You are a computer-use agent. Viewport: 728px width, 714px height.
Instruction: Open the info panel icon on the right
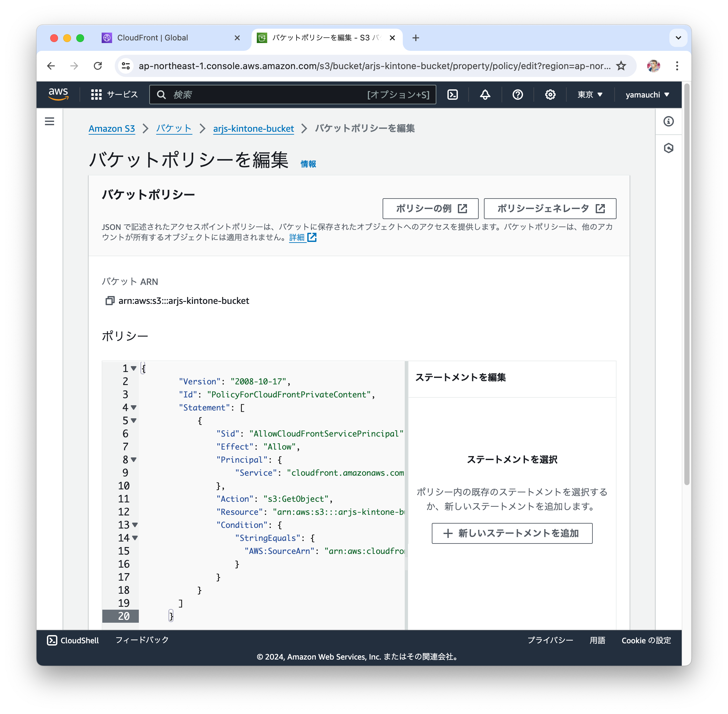coord(668,121)
